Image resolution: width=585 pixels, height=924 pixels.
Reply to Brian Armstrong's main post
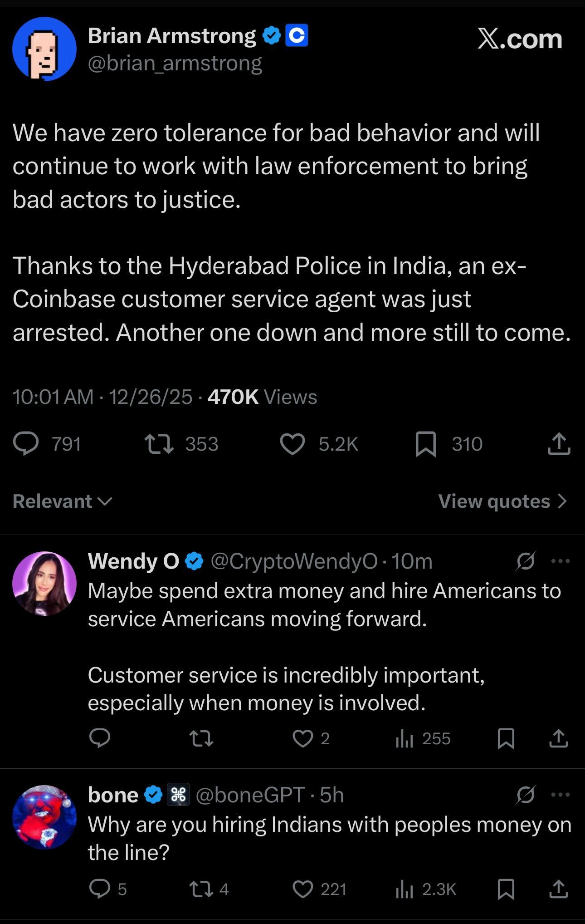pos(26,444)
